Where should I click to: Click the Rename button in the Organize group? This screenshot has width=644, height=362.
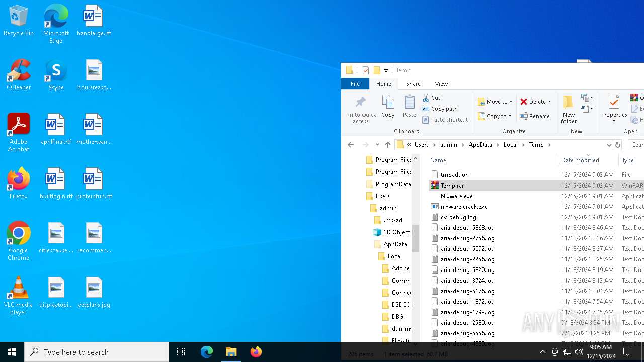click(x=535, y=116)
